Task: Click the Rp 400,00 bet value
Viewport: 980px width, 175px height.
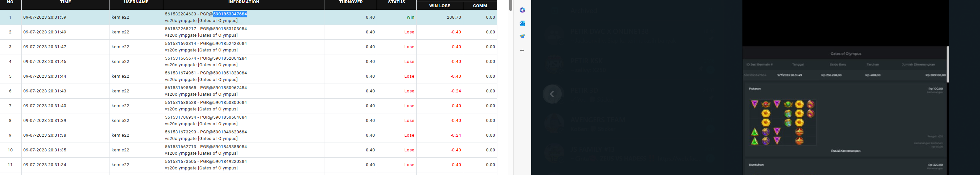Action: point(873,75)
